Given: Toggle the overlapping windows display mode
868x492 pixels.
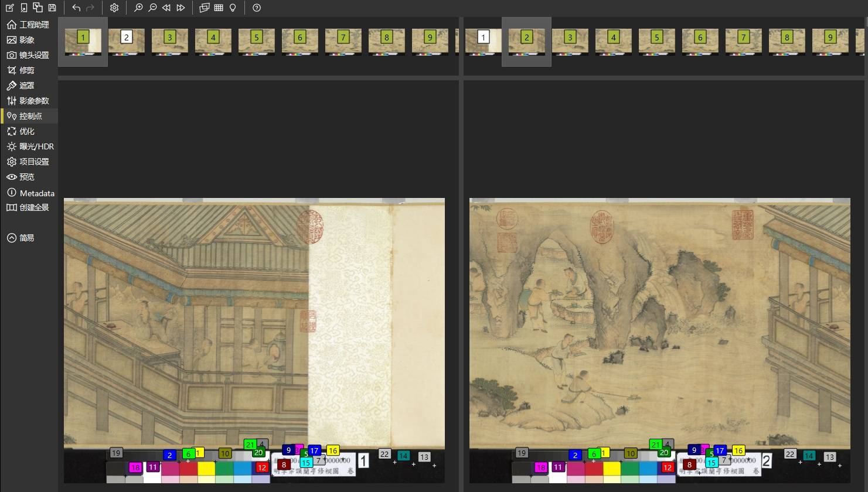Looking at the screenshot, I should pos(204,8).
